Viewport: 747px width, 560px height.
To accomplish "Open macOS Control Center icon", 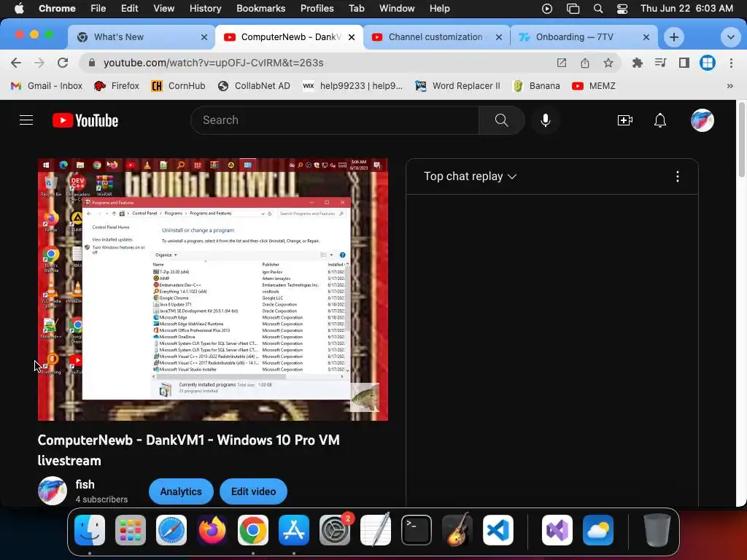I will coord(622,9).
